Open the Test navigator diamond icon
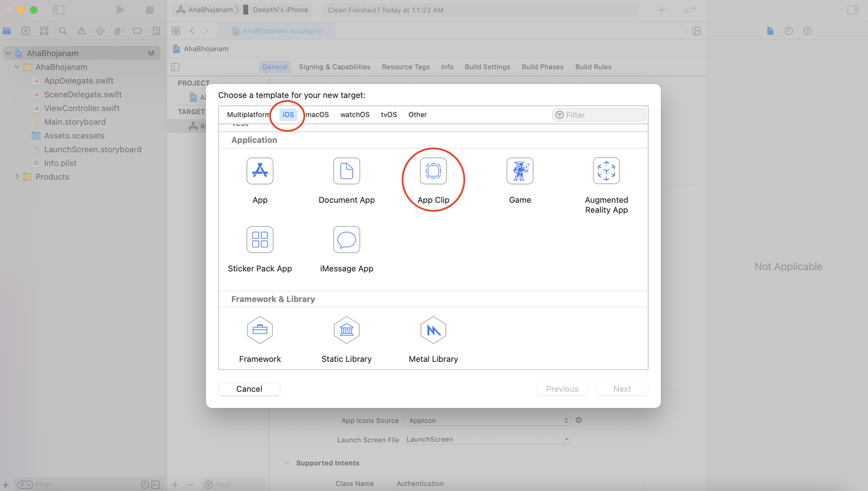The width and height of the screenshot is (868, 491). 100,31
